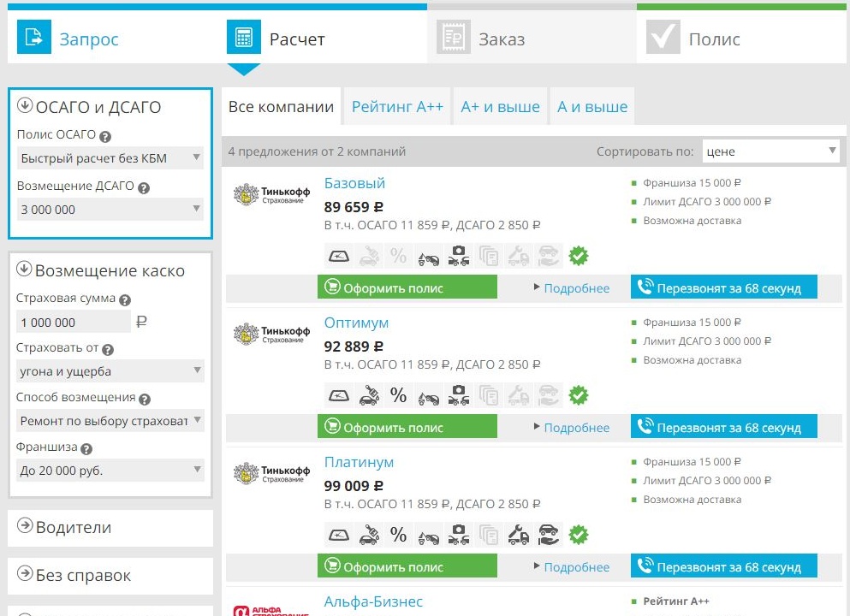Open the Страховать от dropdown
The width and height of the screenshot is (850, 616).
110,371
